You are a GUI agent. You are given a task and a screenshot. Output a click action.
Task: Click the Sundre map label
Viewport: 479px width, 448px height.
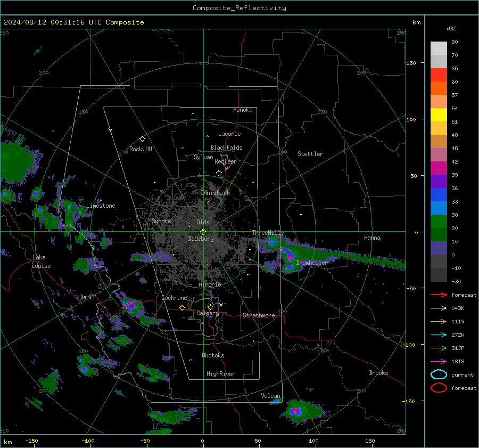(161, 221)
